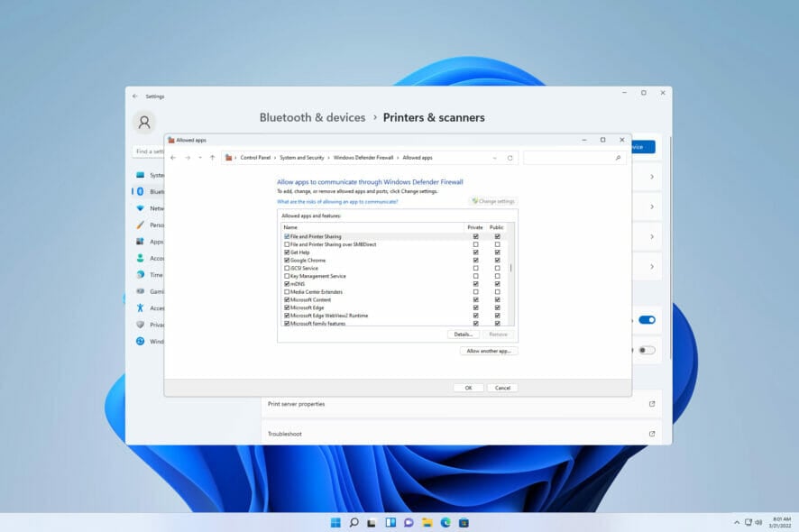Uncheck File and Printer Sharing name checkbox
This screenshot has width=799, height=532.
(x=287, y=236)
